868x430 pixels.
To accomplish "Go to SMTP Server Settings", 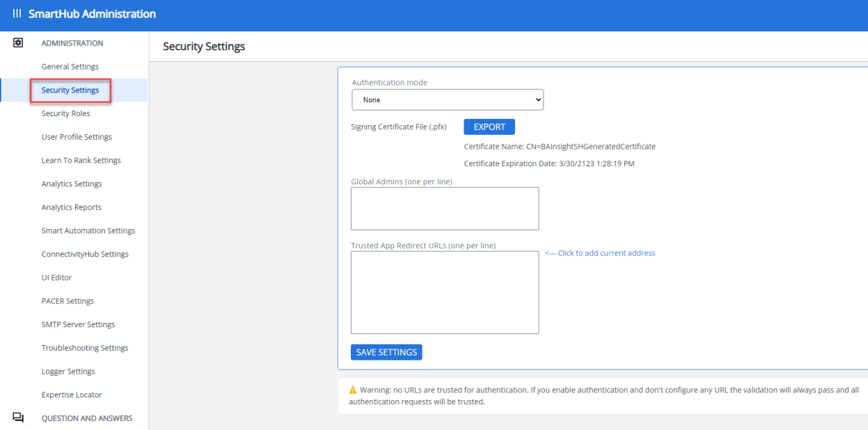I will [78, 324].
